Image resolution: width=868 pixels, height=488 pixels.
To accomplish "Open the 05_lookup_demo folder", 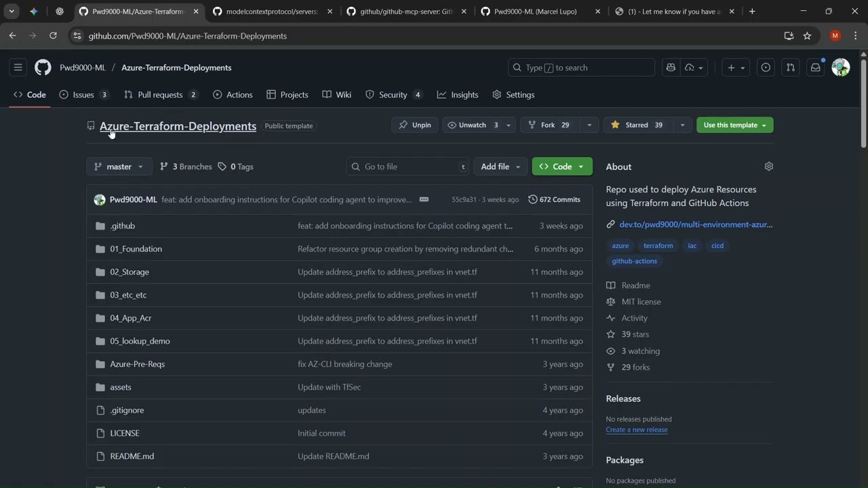I will pos(140,341).
